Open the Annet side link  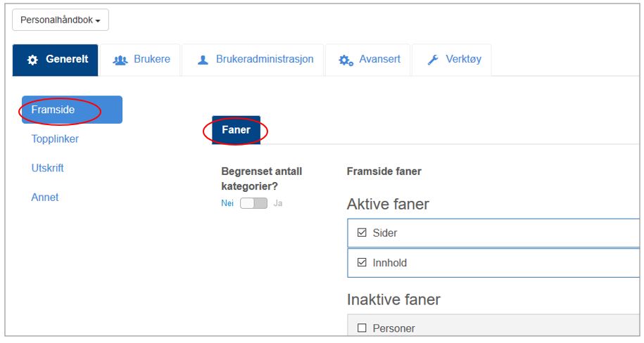[45, 197]
